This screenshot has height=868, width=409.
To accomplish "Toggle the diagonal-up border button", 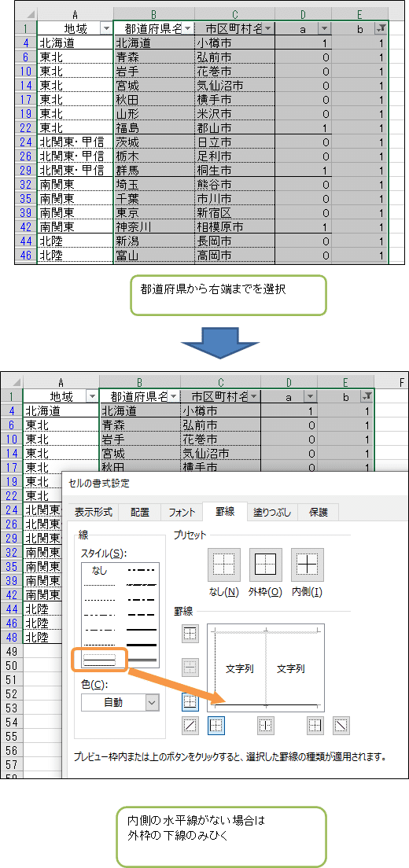I will point(190,725).
